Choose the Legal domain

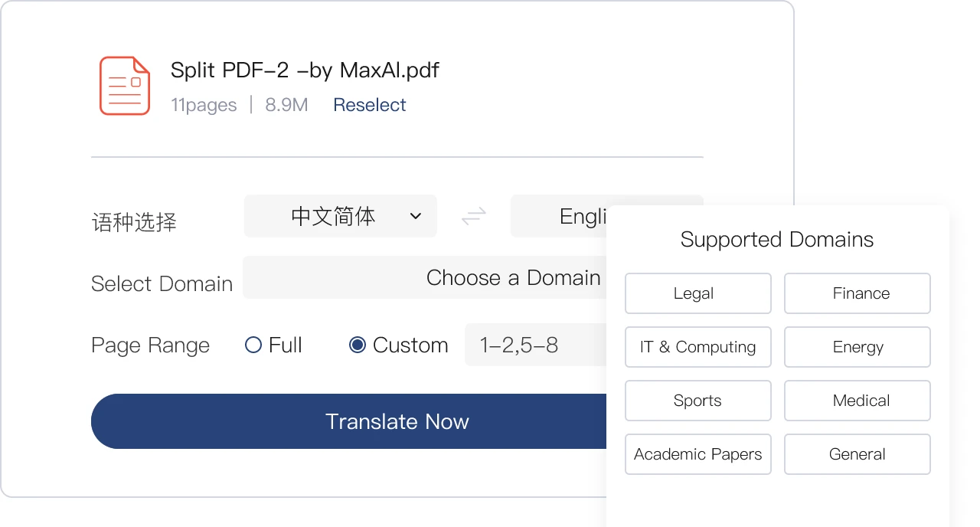[x=697, y=293]
